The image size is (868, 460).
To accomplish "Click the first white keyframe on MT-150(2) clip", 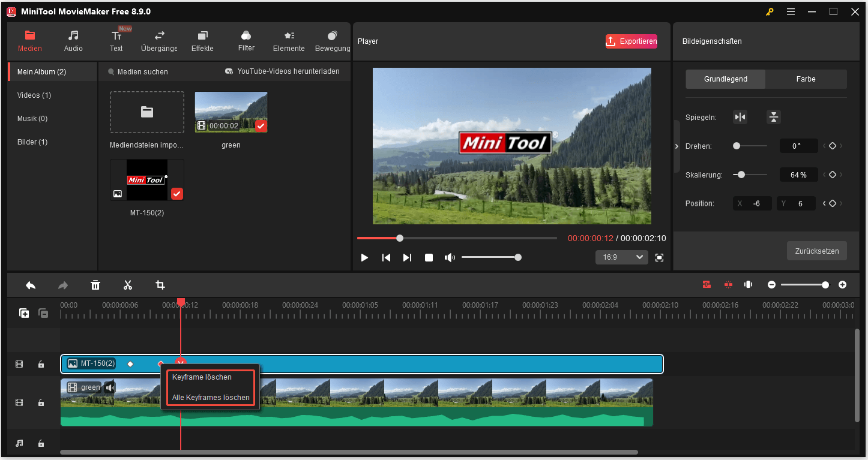I will point(130,364).
